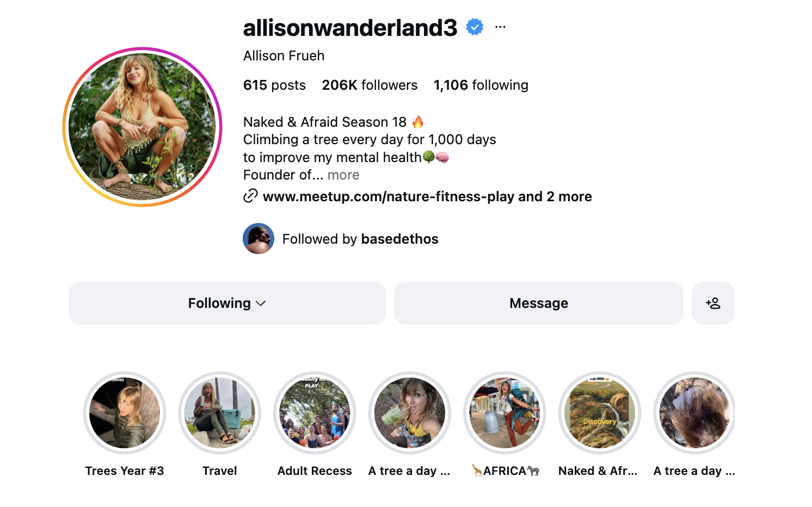Expand bio with the more link
812x507 pixels.
(343, 175)
